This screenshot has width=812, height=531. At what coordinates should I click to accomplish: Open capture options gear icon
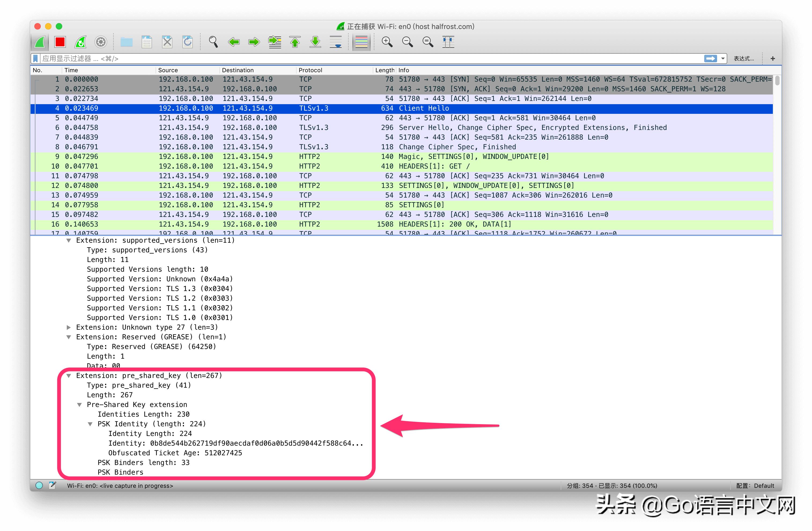point(101,42)
